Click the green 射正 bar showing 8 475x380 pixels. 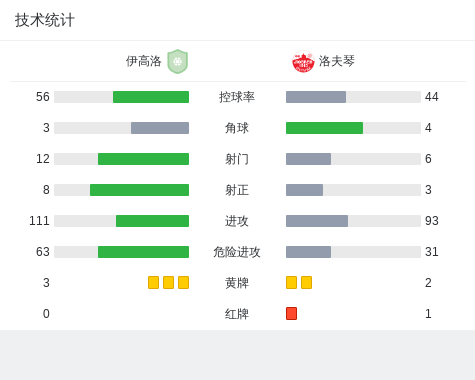[x=139, y=190]
